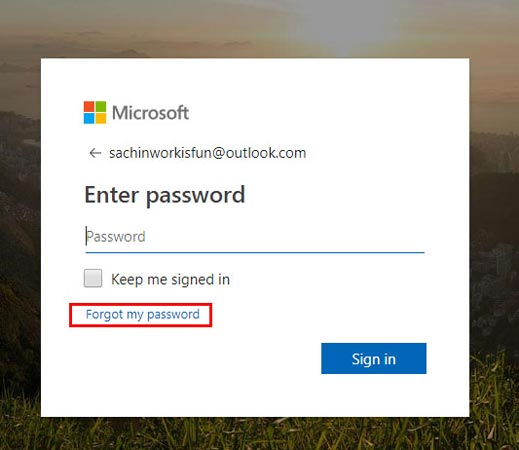Click the sachinworkisfun@outlook.com account text

[x=207, y=153]
